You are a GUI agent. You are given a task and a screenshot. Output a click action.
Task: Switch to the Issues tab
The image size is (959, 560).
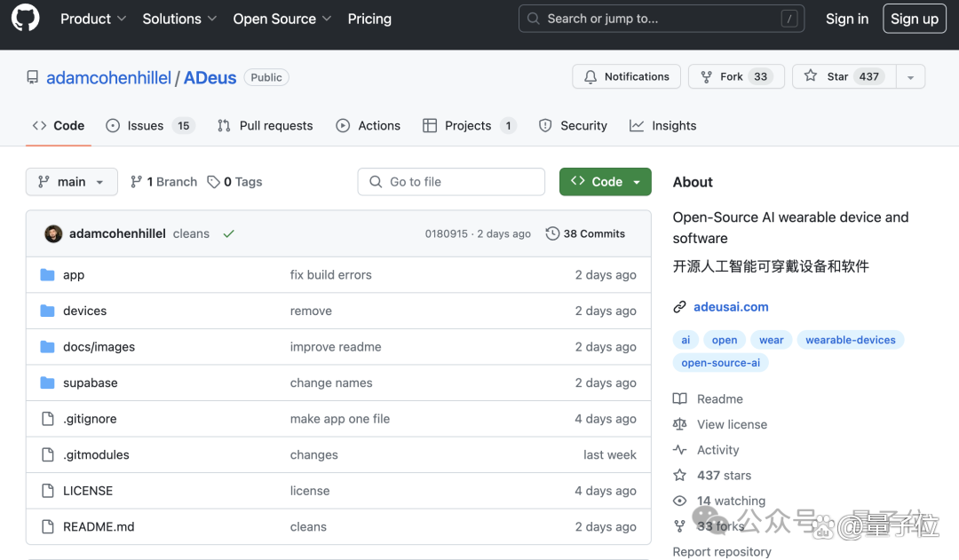click(x=150, y=125)
